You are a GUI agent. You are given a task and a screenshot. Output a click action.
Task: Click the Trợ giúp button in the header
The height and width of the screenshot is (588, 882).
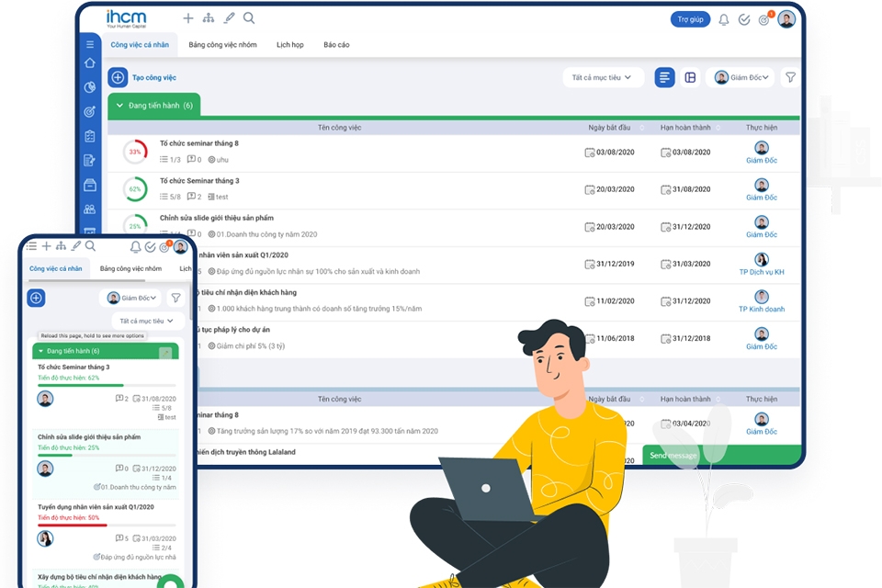691,18
